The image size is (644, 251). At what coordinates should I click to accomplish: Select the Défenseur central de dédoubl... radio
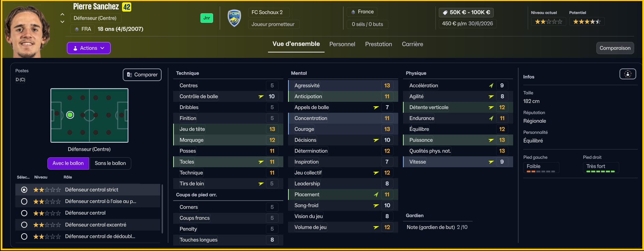(24, 236)
